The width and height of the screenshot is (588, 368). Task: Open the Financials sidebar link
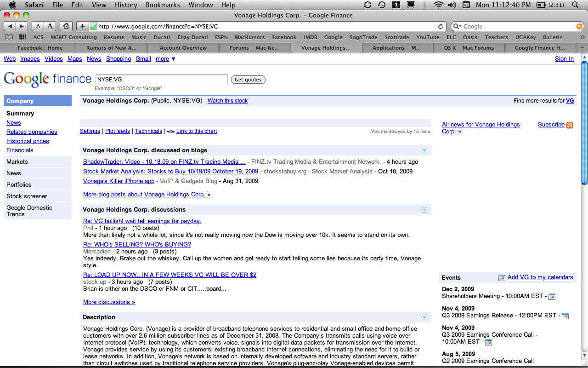coord(20,150)
